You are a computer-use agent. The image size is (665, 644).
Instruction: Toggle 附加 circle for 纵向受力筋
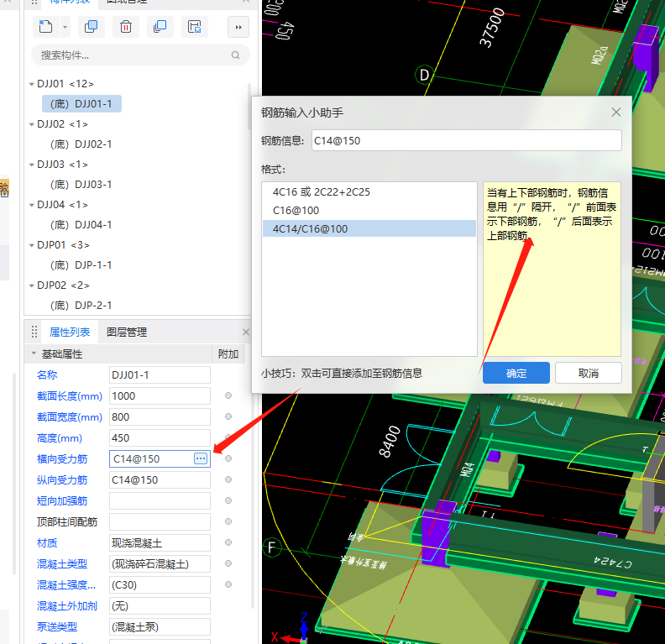click(x=228, y=479)
